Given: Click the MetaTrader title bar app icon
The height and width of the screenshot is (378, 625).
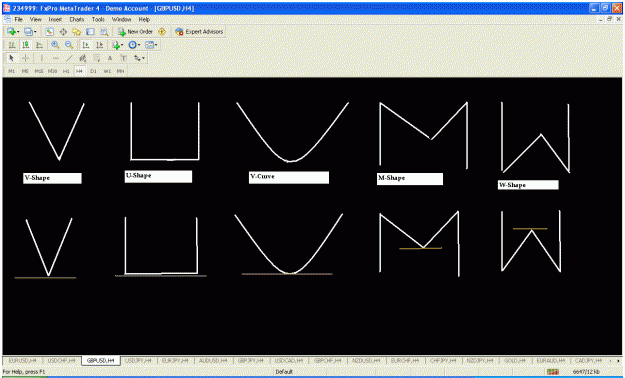Looking at the screenshot, I should 6,8.
